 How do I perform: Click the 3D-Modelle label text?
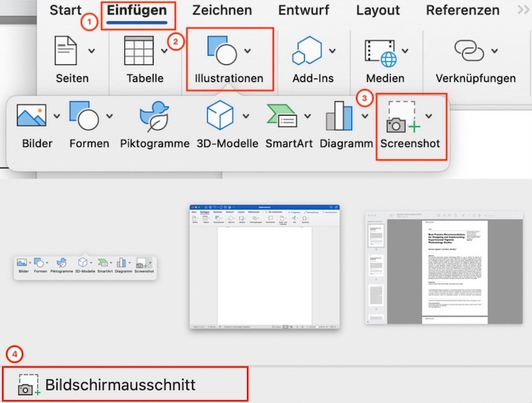tap(227, 143)
